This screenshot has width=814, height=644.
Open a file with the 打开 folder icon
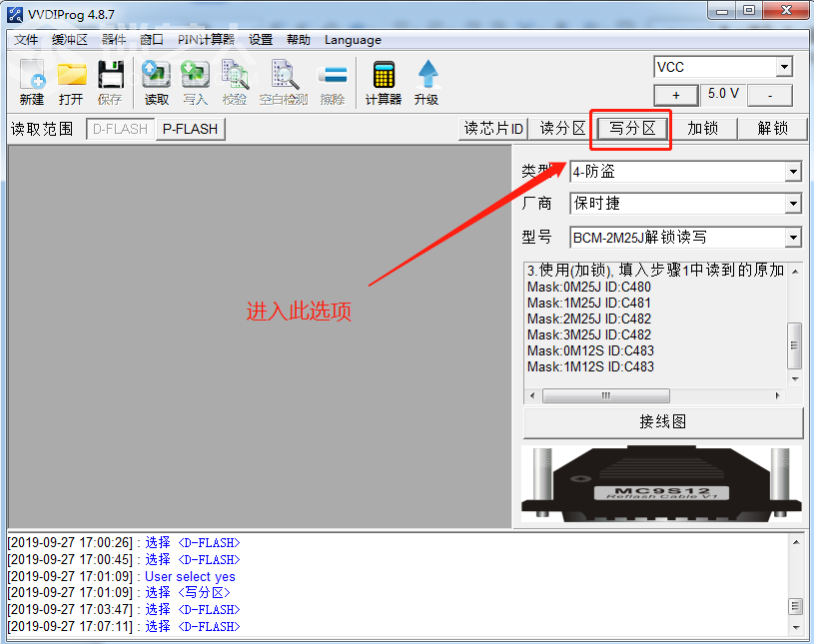pos(71,82)
